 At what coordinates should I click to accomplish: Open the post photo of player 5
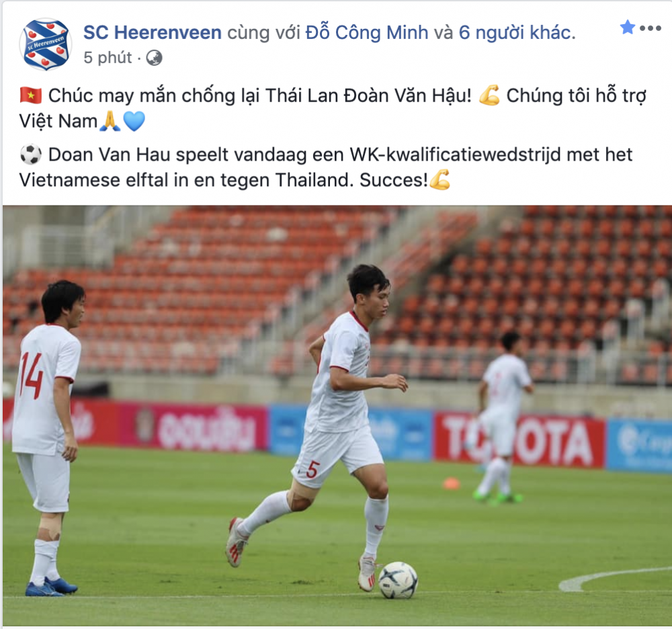[x=337, y=415]
